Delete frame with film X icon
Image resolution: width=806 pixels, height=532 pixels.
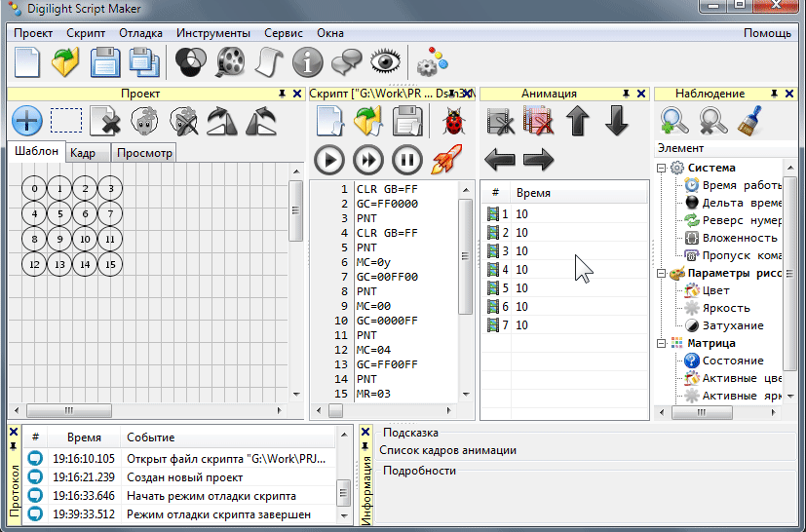coord(500,121)
